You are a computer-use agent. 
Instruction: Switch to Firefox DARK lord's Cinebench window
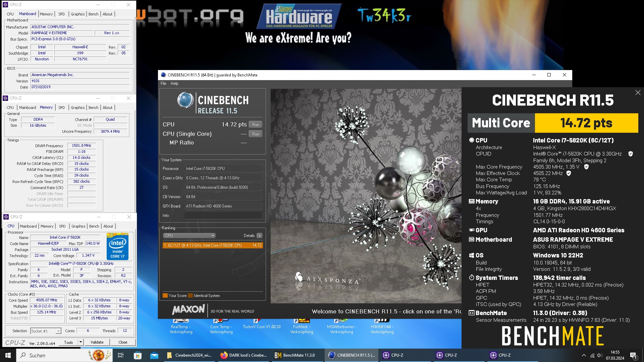click(x=244, y=355)
